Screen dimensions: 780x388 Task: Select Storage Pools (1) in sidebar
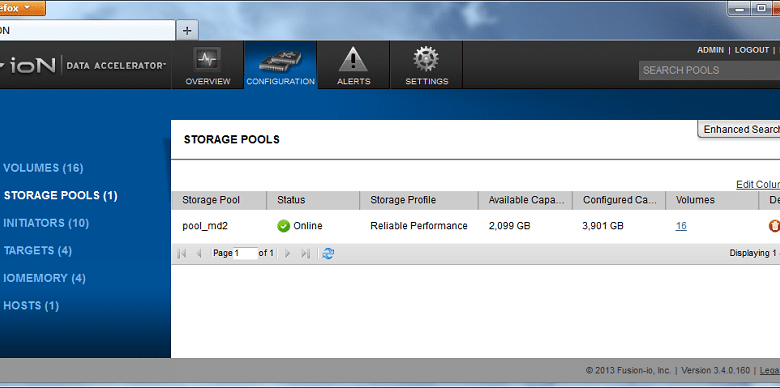[x=61, y=195]
